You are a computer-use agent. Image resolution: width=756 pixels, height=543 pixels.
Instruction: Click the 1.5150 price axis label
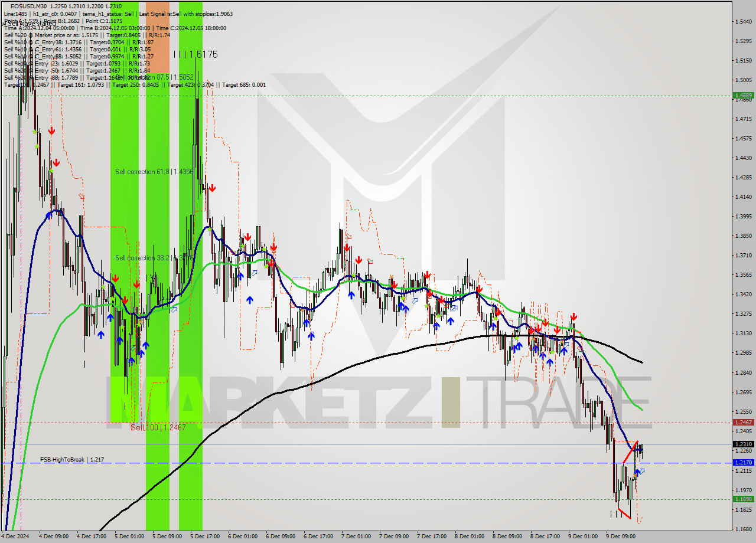[x=743, y=60]
